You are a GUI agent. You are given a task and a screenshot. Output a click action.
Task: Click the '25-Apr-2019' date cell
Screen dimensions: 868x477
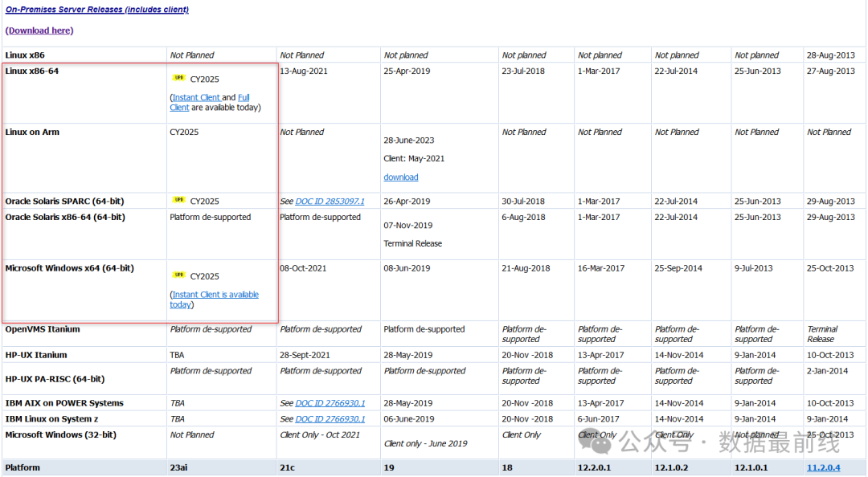point(407,71)
